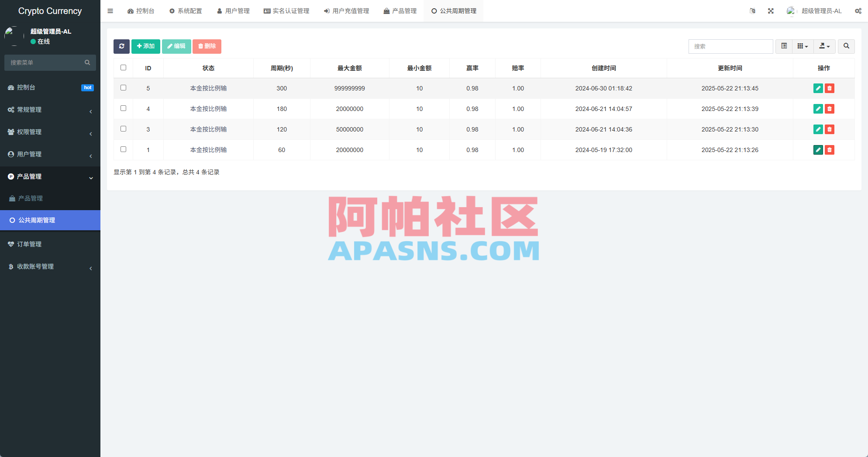Image resolution: width=868 pixels, height=457 pixels.
Task: Expand 用户管理 sidebar menu
Action: point(50,154)
